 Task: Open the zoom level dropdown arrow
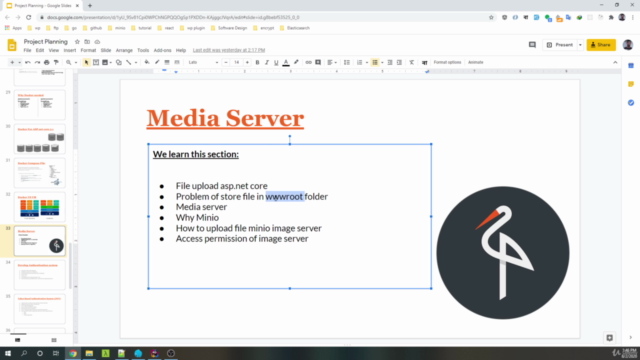(76, 62)
